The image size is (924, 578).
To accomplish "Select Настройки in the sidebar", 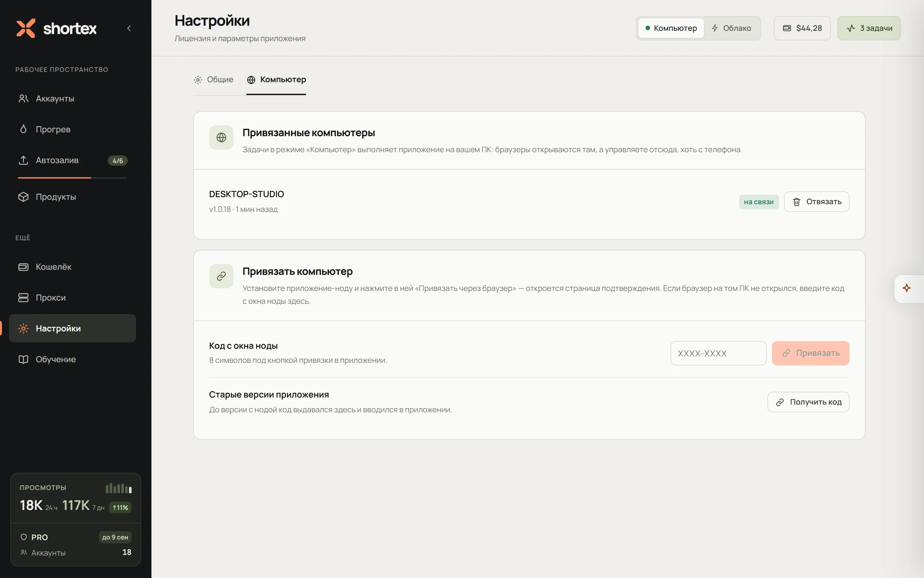I will coord(73,328).
